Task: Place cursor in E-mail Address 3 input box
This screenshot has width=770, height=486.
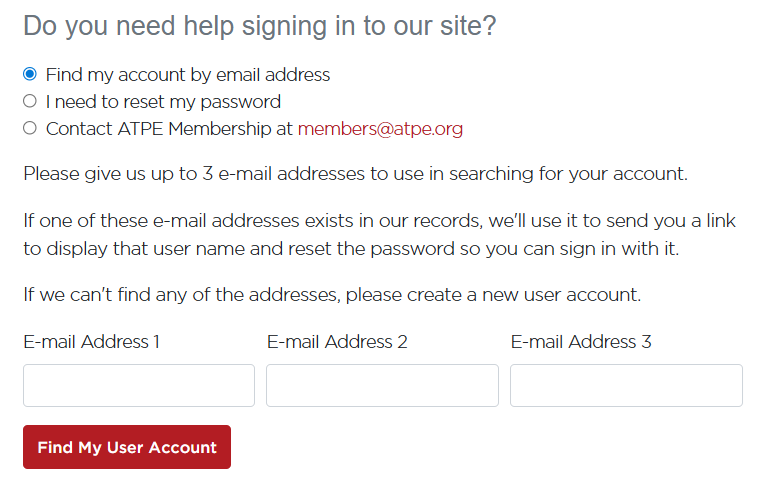Action: (x=626, y=385)
